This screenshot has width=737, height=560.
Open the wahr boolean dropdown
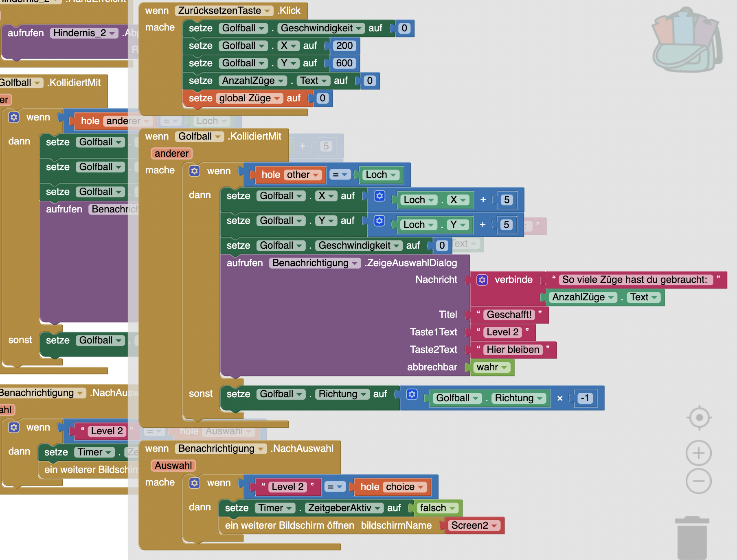click(504, 367)
